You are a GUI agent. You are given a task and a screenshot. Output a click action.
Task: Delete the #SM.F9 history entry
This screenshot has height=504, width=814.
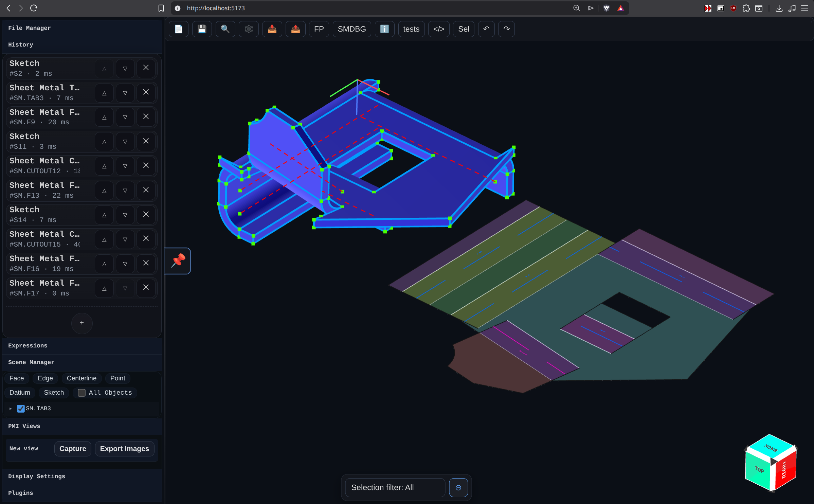click(146, 117)
